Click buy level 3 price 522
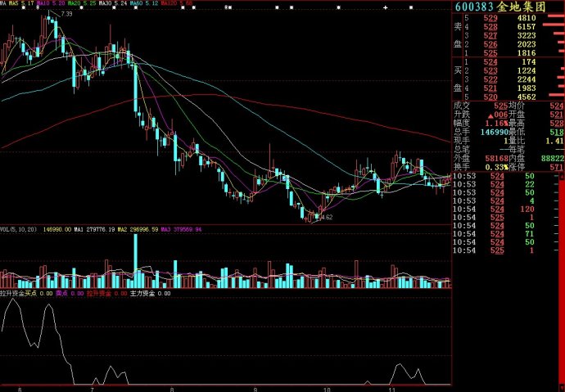The image size is (565, 392). pyautogui.click(x=490, y=79)
